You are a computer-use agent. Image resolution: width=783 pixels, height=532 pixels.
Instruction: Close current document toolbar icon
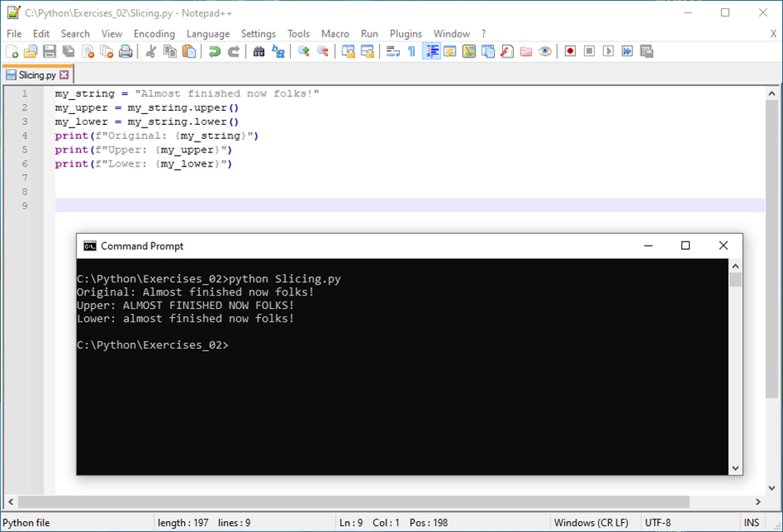88,52
